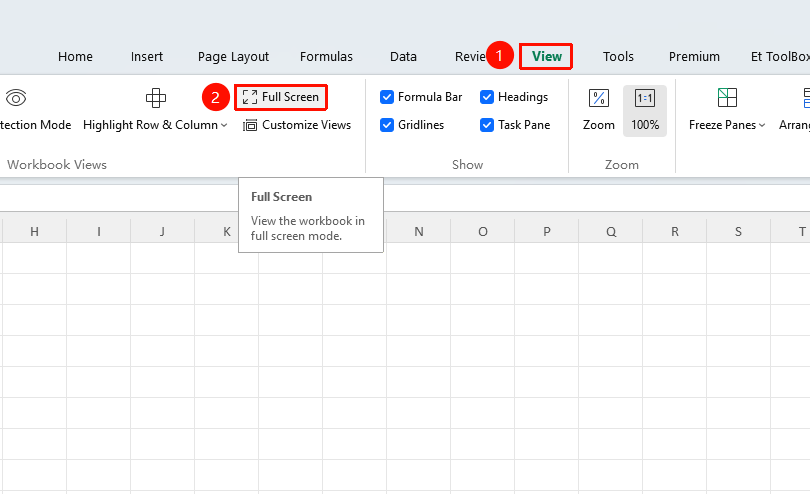Click the Protection Mode label
Viewport: 810px width, 494px height.
point(35,125)
